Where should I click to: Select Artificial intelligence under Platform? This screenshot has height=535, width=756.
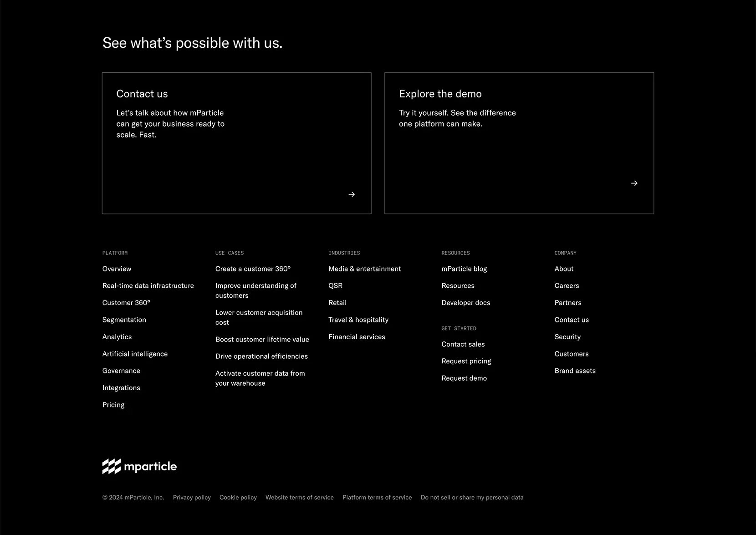[x=135, y=354]
